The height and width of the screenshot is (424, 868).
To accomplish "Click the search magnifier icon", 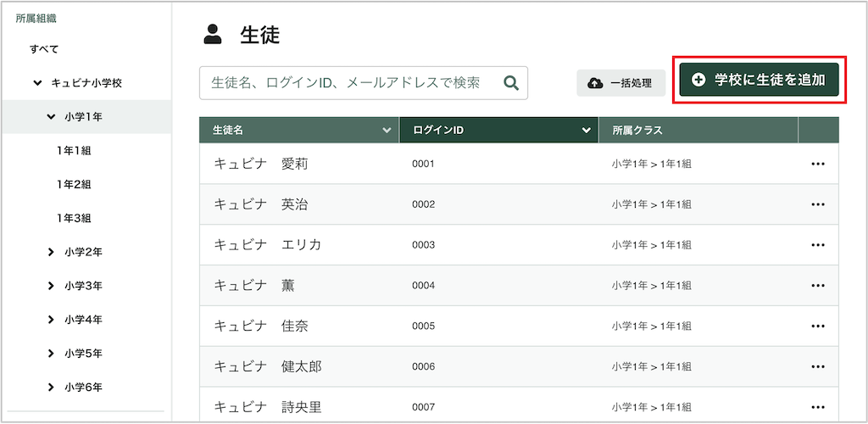I will 511,84.
